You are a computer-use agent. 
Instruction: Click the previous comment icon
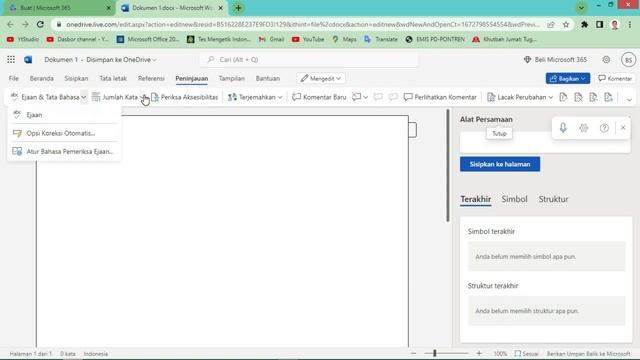pos(378,97)
